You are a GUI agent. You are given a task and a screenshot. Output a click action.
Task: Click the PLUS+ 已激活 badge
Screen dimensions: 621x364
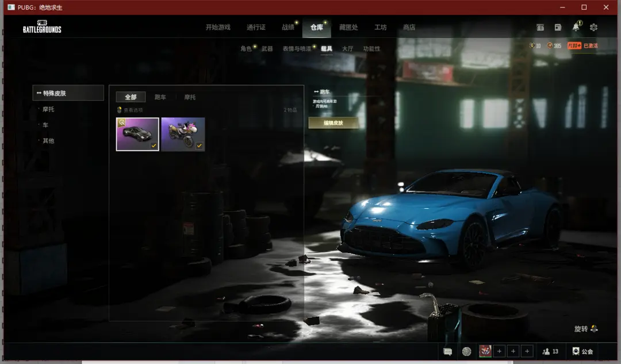[x=582, y=45]
